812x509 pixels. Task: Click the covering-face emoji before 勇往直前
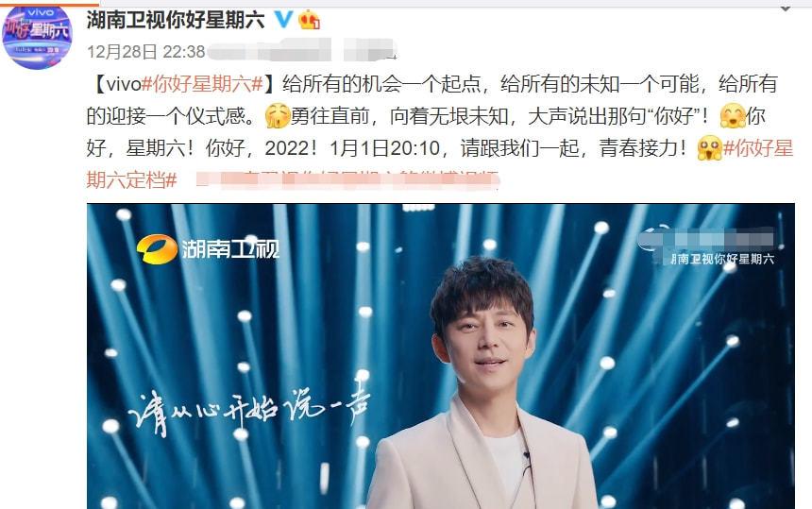pyautogui.click(x=278, y=116)
